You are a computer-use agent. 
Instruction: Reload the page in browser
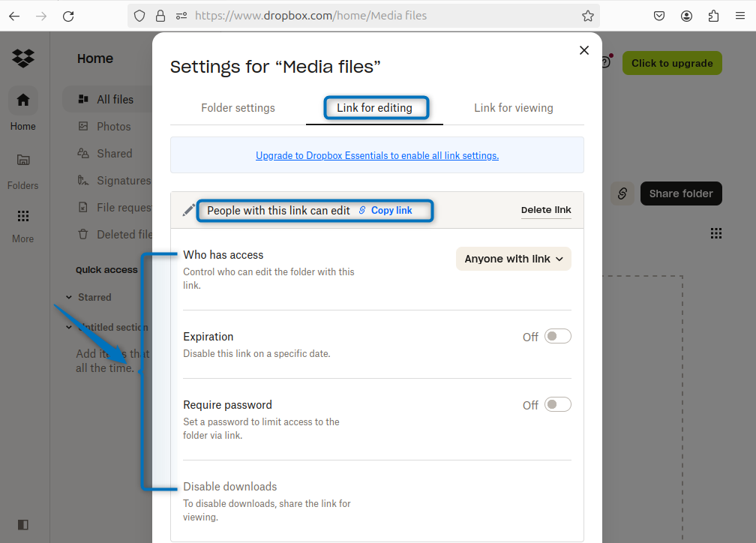(68, 16)
